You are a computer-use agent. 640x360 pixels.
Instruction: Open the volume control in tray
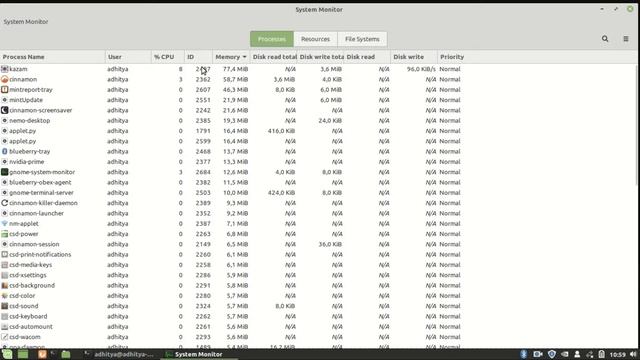pos(633,354)
